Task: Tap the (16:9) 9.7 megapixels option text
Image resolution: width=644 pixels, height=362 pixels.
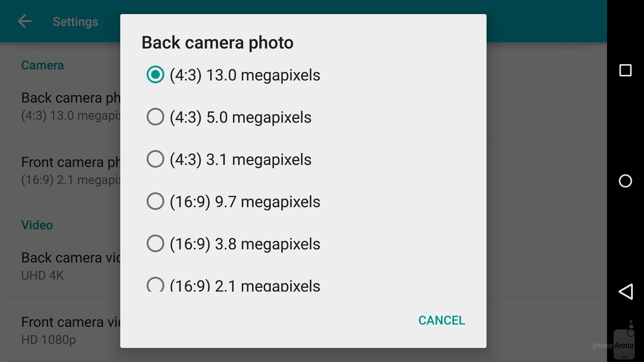Action: click(245, 202)
